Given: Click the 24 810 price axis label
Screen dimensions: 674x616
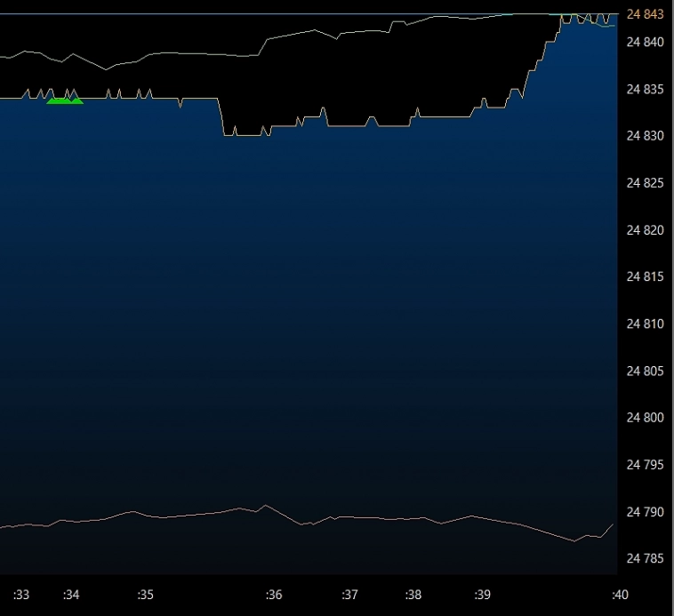Looking at the screenshot, I should 645,324.
